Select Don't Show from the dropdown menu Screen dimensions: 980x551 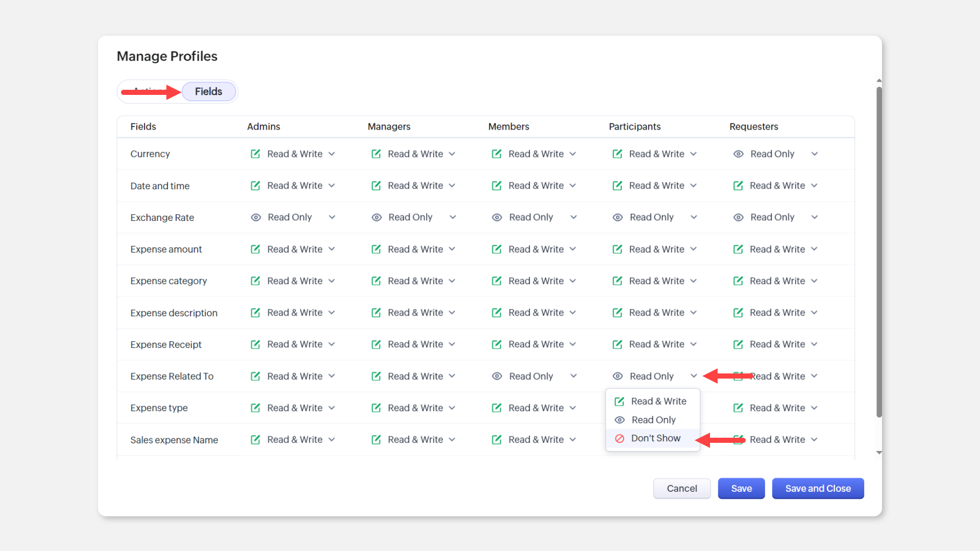click(655, 438)
